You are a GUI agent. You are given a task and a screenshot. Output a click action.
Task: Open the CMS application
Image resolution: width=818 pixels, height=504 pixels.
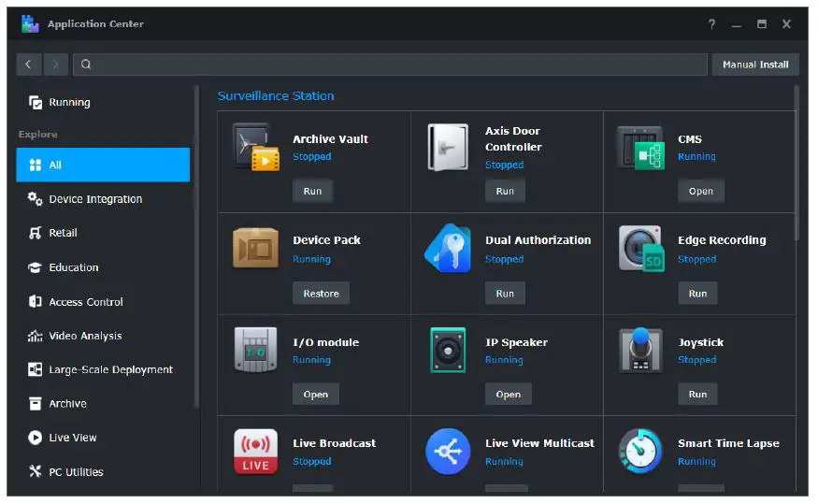(x=700, y=191)
